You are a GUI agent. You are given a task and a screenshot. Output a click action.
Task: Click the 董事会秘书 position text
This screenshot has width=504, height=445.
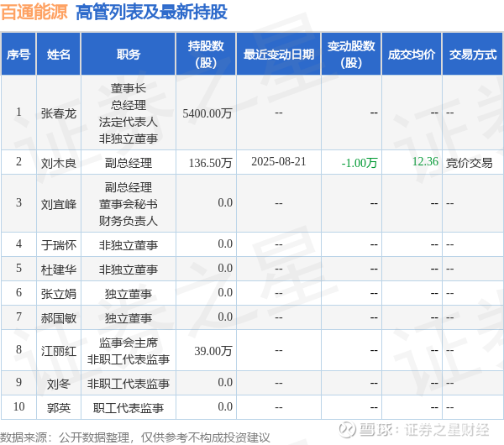[129, 204]
